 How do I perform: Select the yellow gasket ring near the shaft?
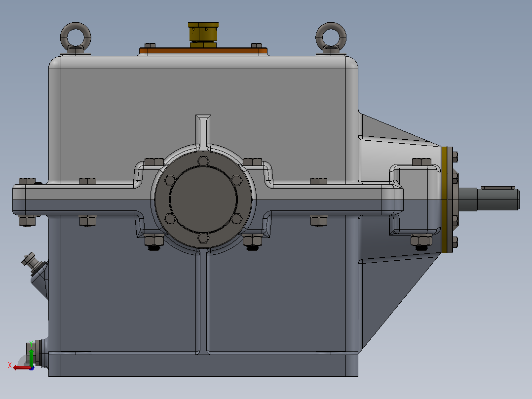click(444, 199)
